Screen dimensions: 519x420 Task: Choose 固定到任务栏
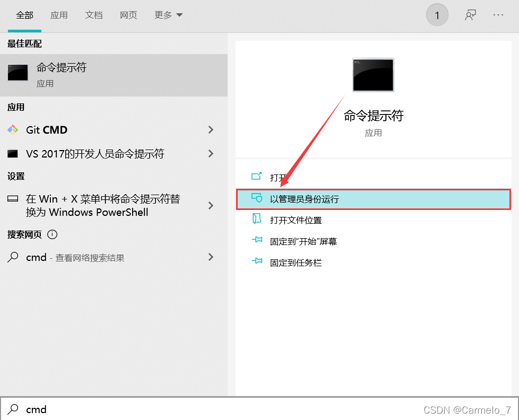(x=374, y=262)
